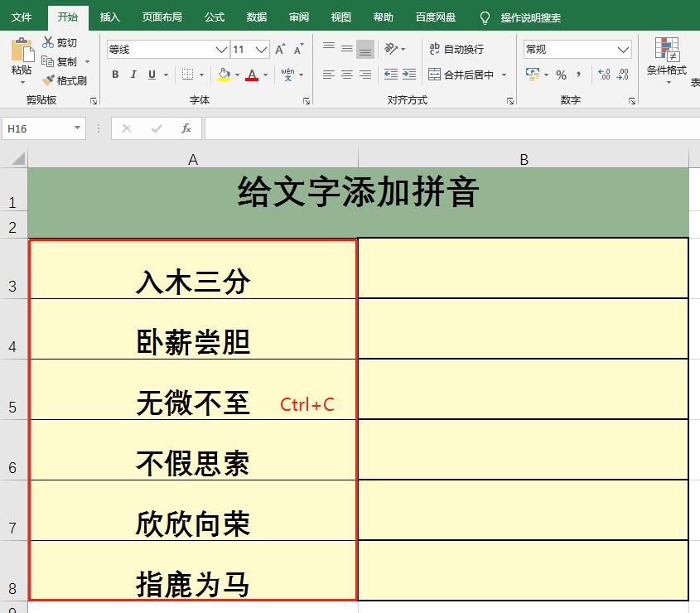
Task: Toggle underline formatting
Action: (x=151, y=73)
